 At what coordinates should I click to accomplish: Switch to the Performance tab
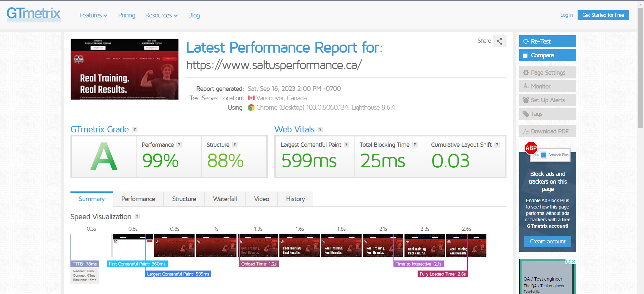point(138,199)
